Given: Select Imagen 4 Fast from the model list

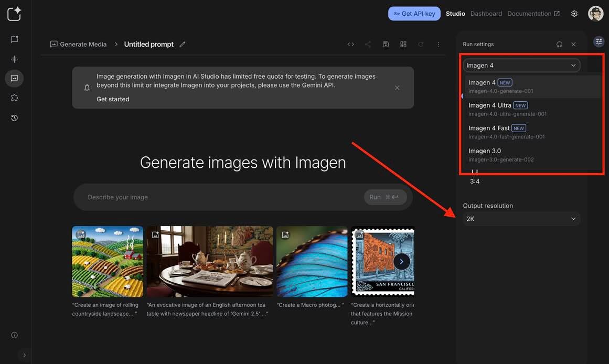Looking at the screenshot, I should click(533, 132).
